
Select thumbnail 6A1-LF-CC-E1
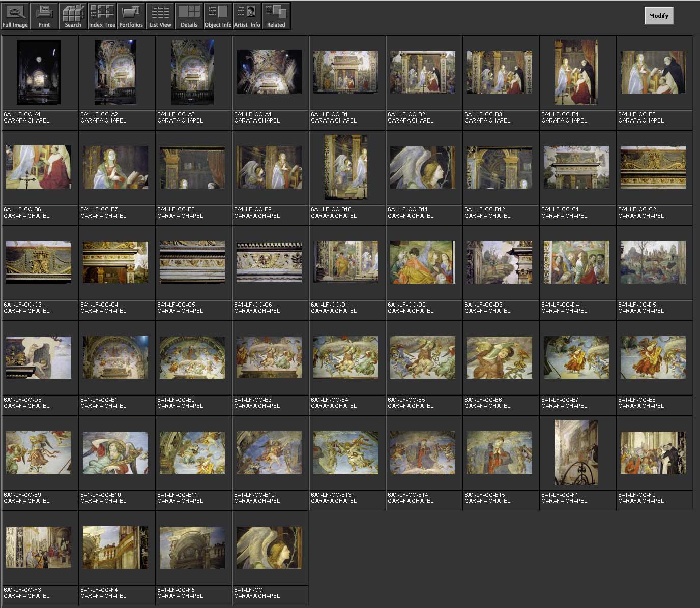coord(115,357)
